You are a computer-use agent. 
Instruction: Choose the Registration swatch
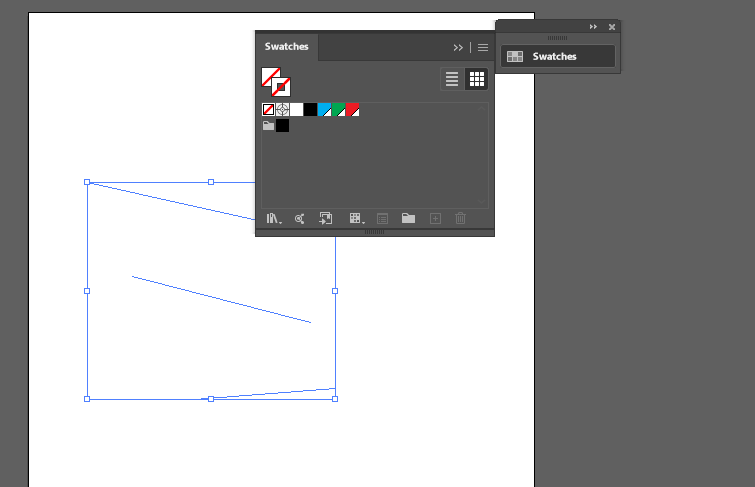click(283, 110)
